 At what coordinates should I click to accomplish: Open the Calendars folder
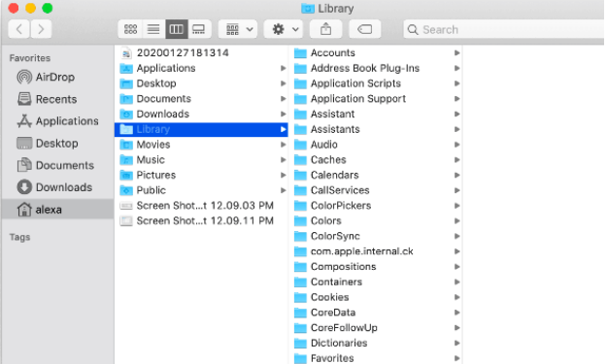(376, 175)
